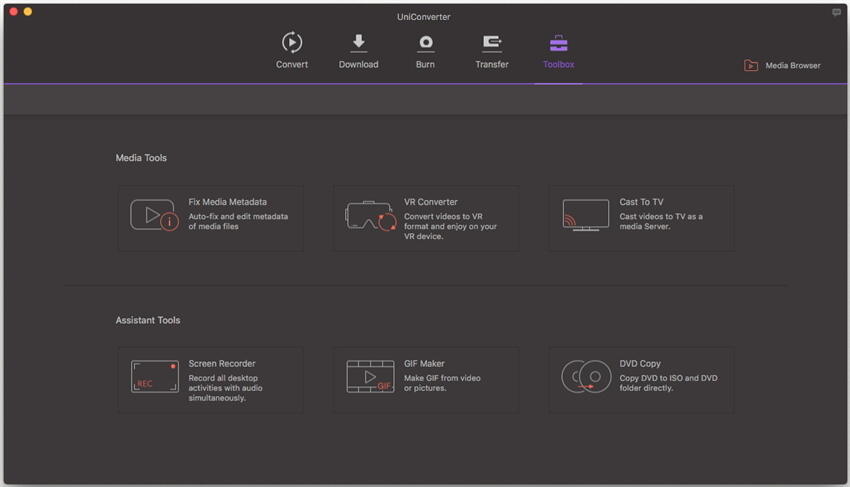This screenshot has height=487, width=850.
Task: Open the Media Browser folder icon
Action: [751, 66]
